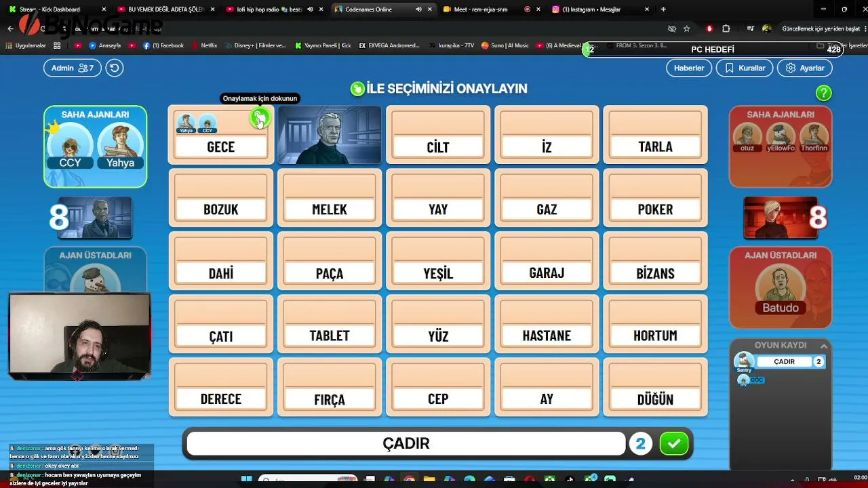Click the browser back arrow

point(10,28)
